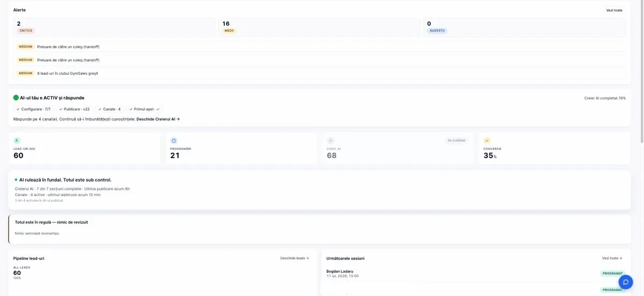
Task: Click the page vertical scrollbar
Action: pyautogui.click(x=641, y=73)
